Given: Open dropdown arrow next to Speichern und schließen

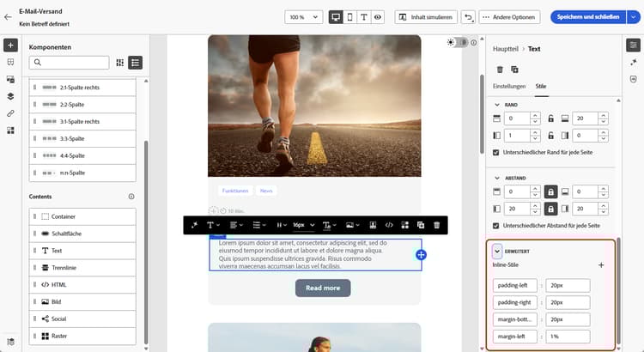Looking at the screenshot, I should [634, 17].
